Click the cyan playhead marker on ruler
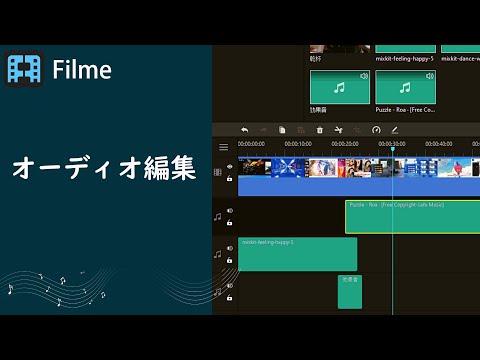 tap(393, 149)
